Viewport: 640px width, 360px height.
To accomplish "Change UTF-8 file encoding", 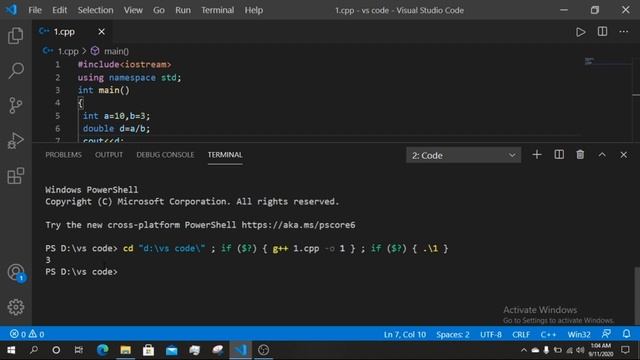I will (491, 334).
